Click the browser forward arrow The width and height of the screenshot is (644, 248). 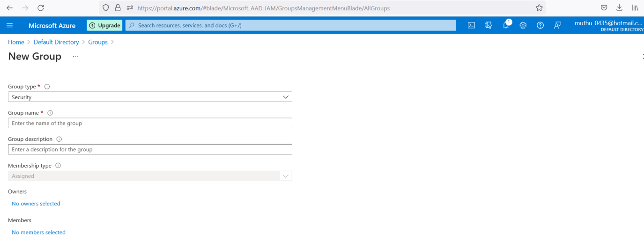point(25,8)
